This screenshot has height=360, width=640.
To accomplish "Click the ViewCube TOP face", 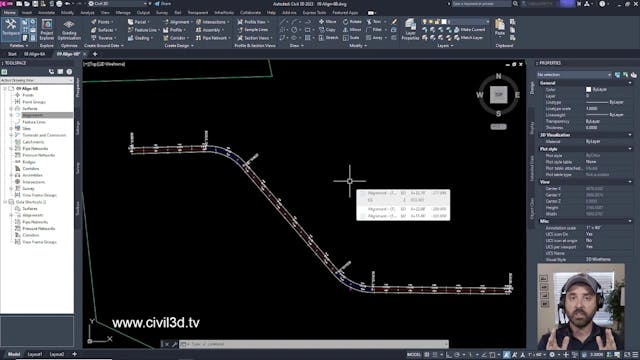I will (x=498, y=94).
